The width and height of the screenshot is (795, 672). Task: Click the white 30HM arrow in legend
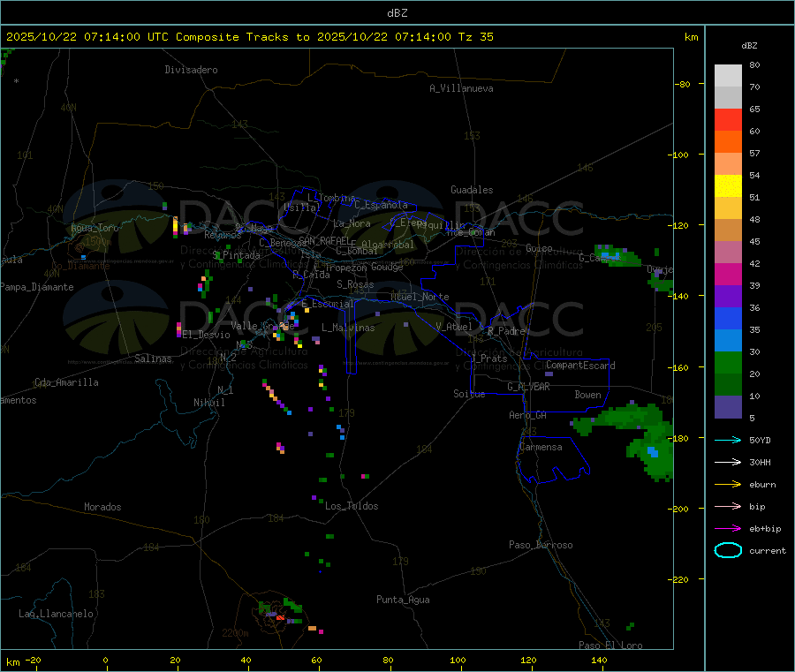(728, 462)
